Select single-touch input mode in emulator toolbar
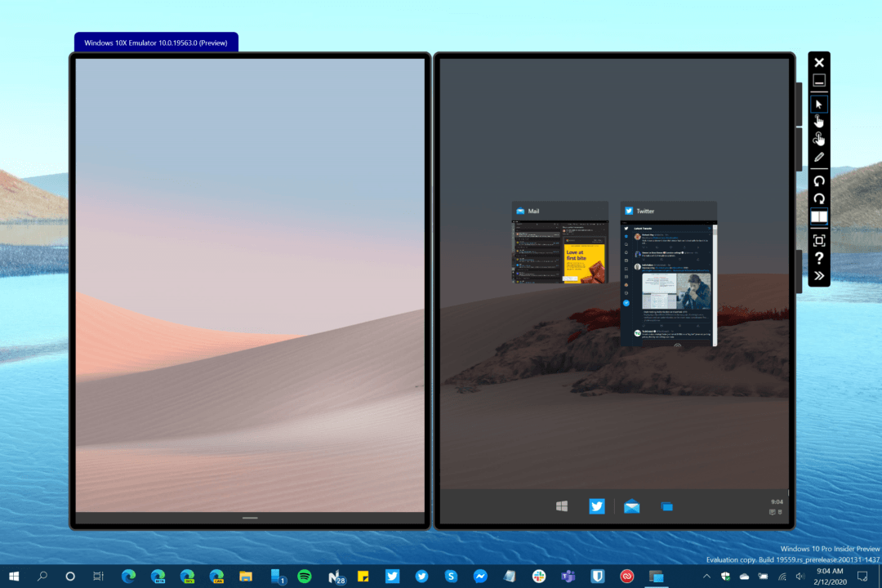The height and width of the screenshot is (588, 882). [818, 120]
